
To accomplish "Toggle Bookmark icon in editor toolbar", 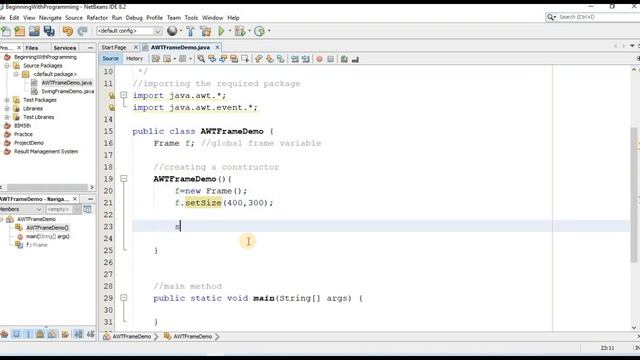I will pyautogui.click(x=280, y=59).
